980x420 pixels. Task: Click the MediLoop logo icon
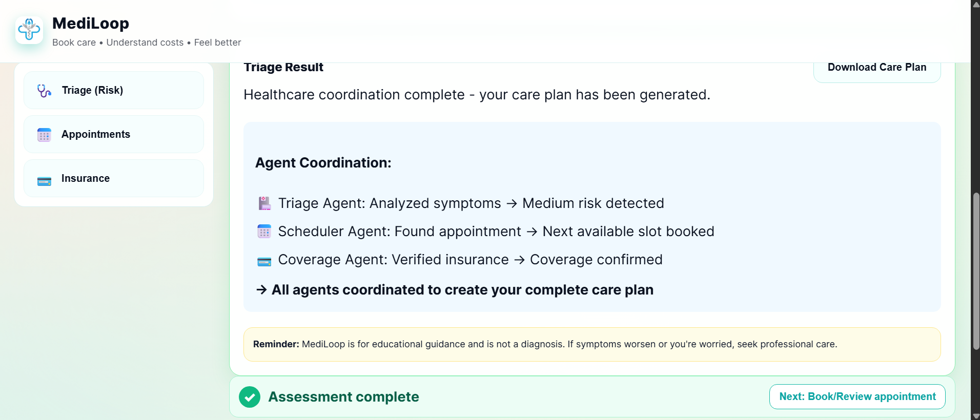pos(29,30)
